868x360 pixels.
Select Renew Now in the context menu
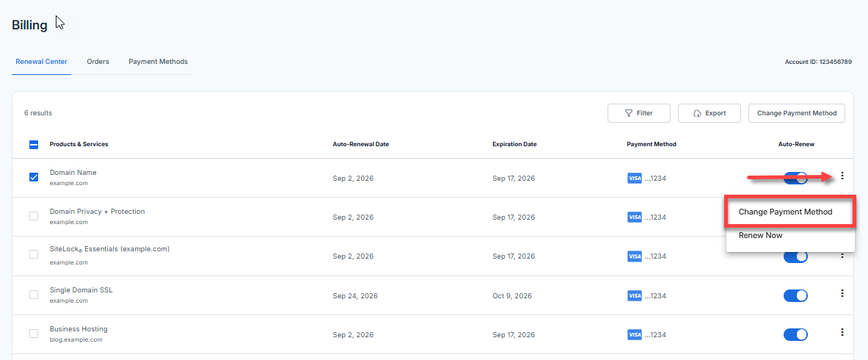point(760,235)
